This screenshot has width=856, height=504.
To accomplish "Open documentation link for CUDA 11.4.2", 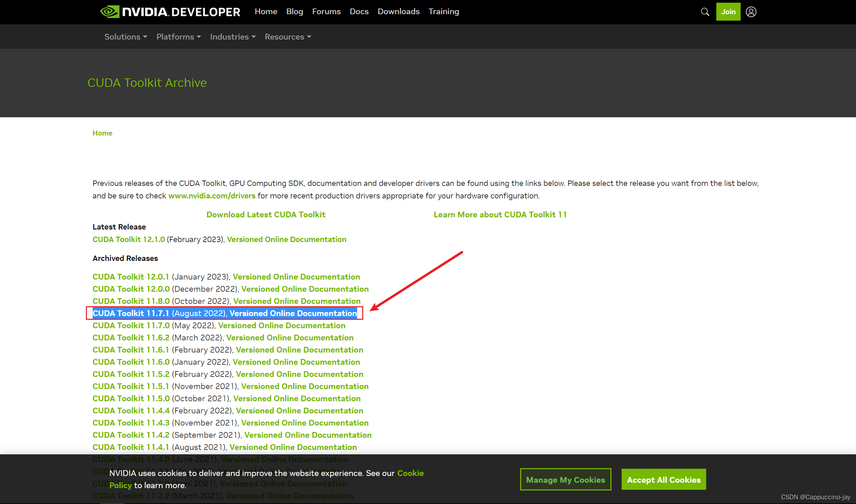I will [x=308, y=436].
